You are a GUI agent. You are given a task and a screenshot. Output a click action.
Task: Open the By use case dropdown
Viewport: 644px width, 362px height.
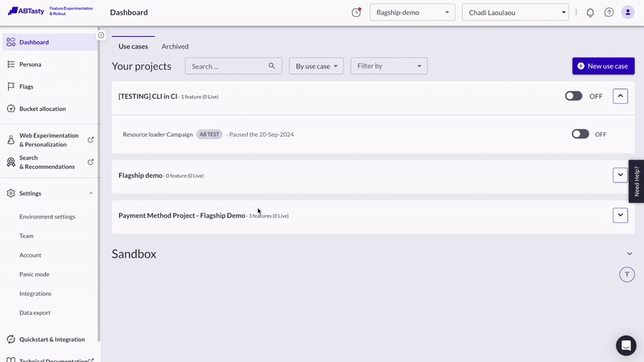[316, 66]
